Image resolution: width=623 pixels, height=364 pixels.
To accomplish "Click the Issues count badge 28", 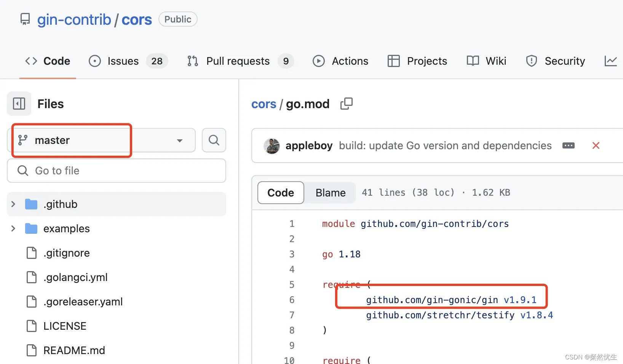I will tap(157, 61).
